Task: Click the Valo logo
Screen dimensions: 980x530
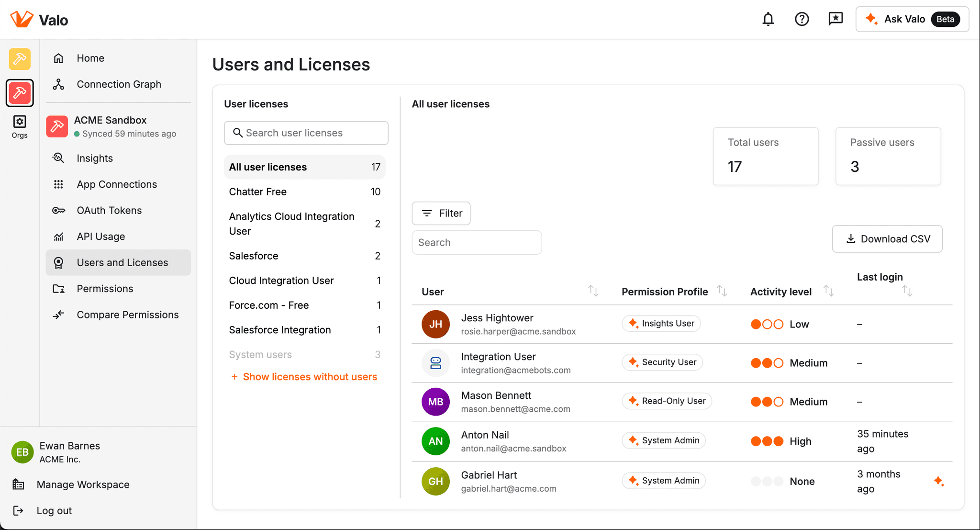Action: click(39, 20)
